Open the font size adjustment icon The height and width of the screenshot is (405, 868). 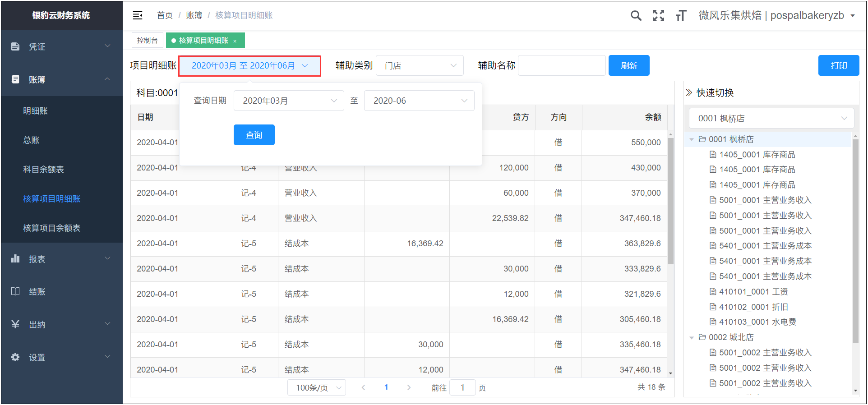pyautogui.click(x=681, y=16)
